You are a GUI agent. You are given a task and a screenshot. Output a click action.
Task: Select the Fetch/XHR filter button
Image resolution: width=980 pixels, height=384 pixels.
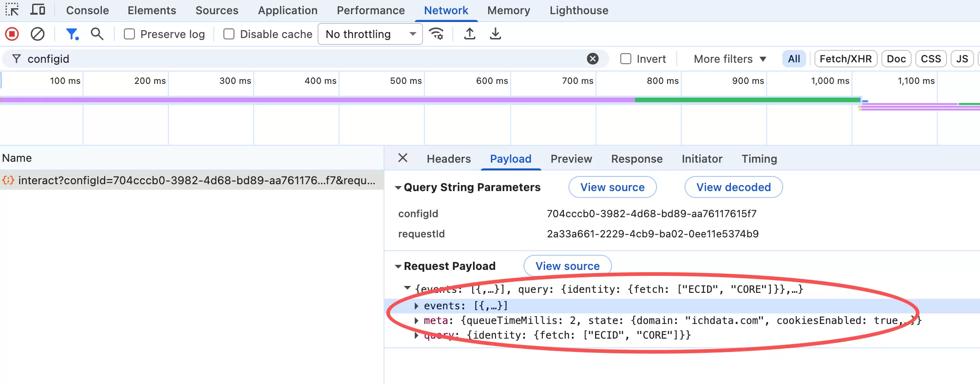click(x=845, y=59)
